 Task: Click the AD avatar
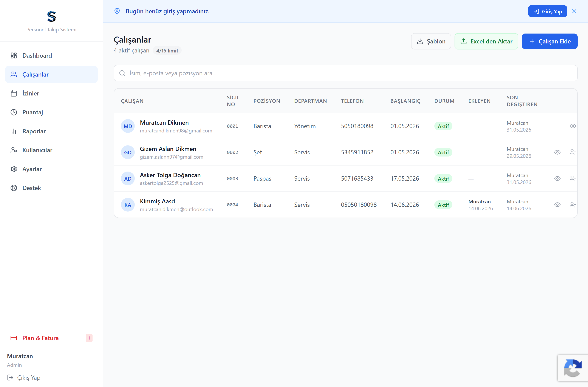click(128, 178)
